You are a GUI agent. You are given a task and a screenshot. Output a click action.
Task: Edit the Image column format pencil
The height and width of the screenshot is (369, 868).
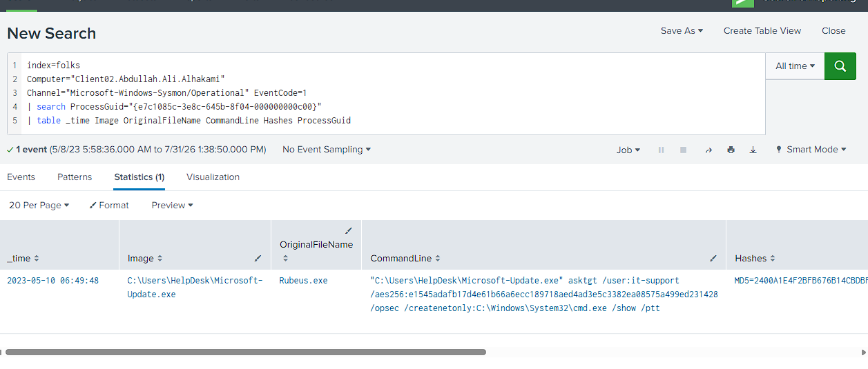click(258, 259)
